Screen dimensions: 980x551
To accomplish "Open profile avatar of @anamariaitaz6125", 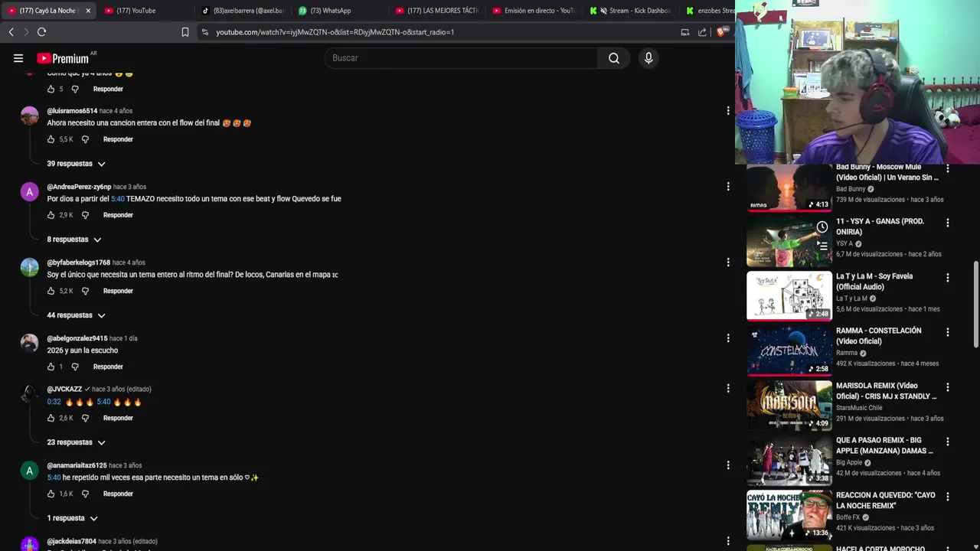I will (29, 471).
